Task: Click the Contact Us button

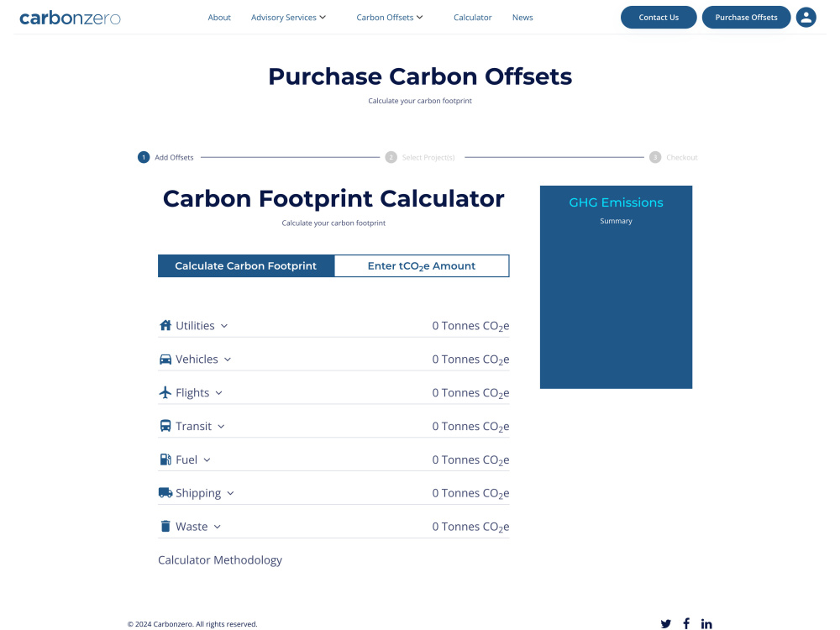Action: (659, 17)
